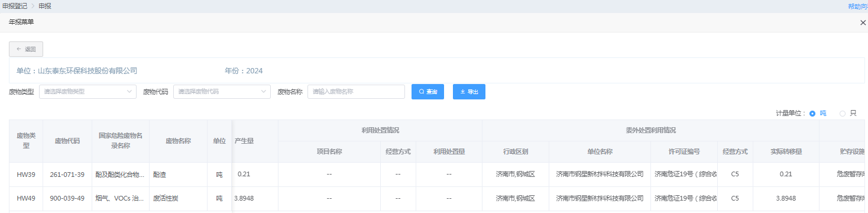Click the 许可证编号 column header

684,151
